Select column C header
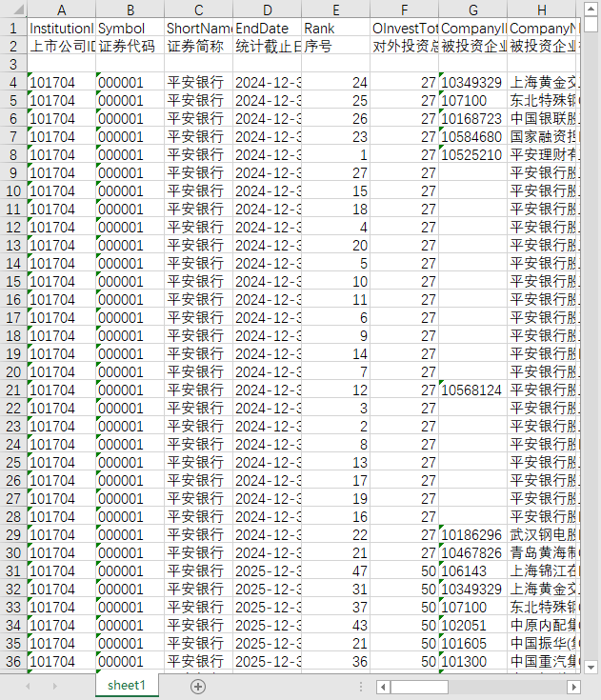 click(199, 10)
